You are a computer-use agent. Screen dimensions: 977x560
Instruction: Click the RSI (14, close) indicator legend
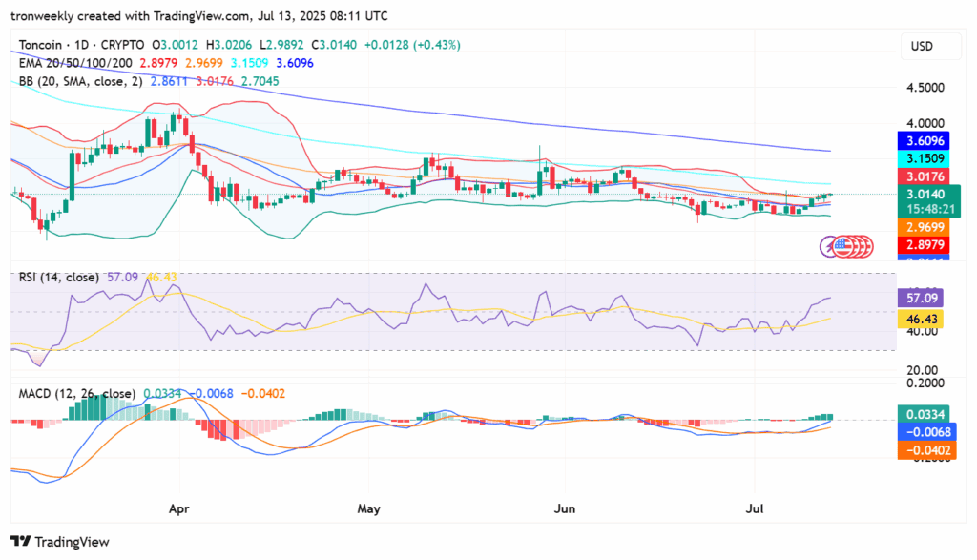[58, 277]
